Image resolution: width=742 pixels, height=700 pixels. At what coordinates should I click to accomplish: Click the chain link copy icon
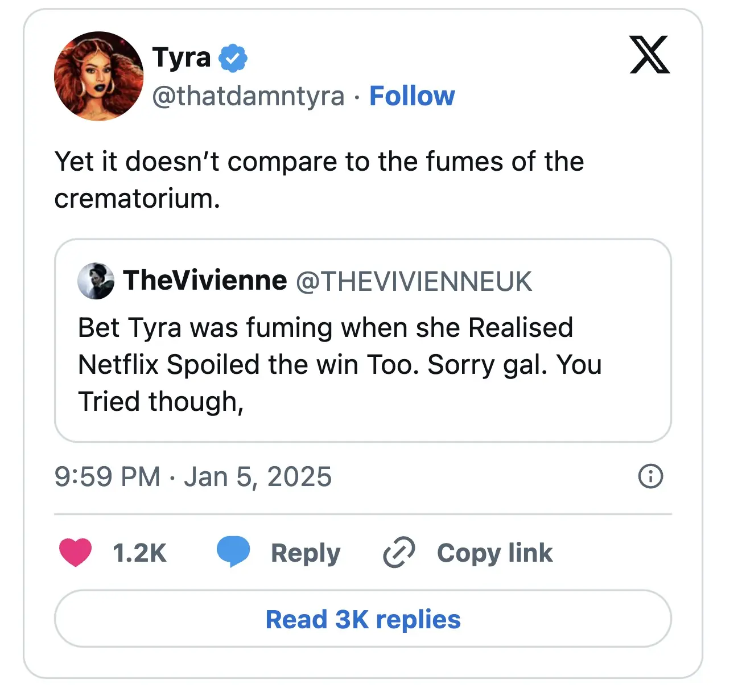click(399, 552)
